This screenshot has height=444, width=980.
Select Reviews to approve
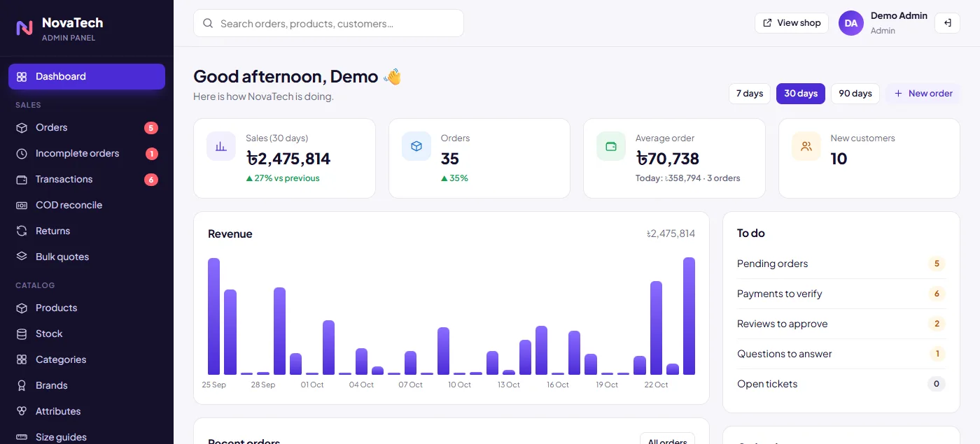841,324
